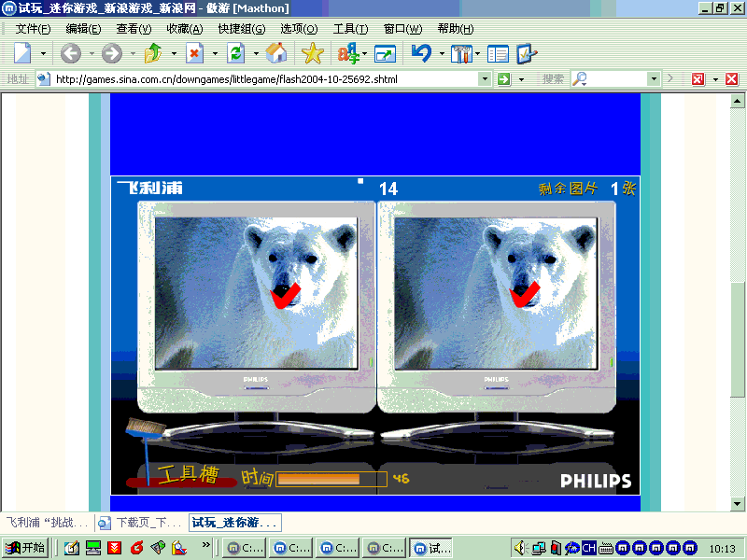Select the 试玩_迷你游... tab
The height and width of the screenshot is (560, 747).
(x=235, y=523)
